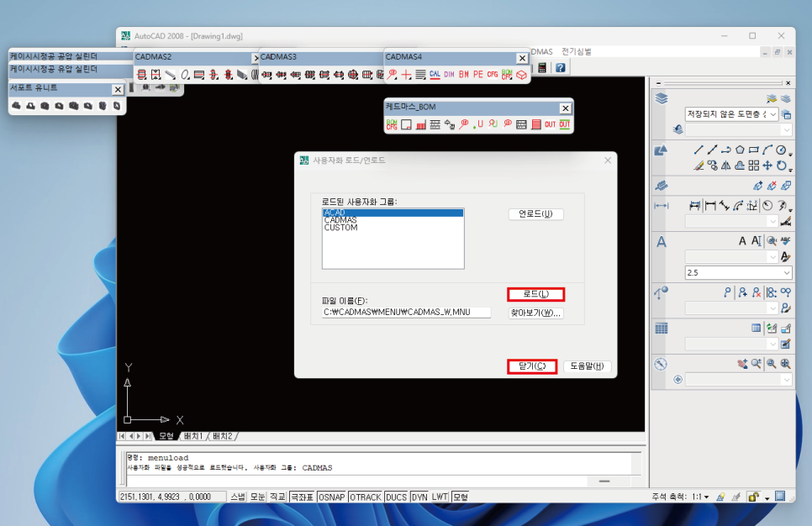Toggle OSNAP in status bar
Viewport: 812px width, 526px height.
click(331, 497)
